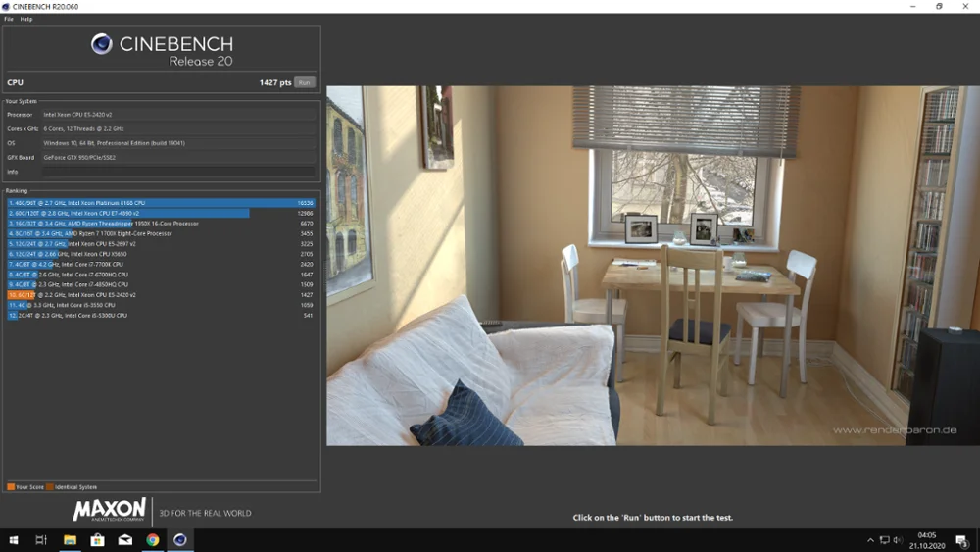980x552 pixels.
Task: Open the Windows Start menu
Action: (x=14, y=540)
